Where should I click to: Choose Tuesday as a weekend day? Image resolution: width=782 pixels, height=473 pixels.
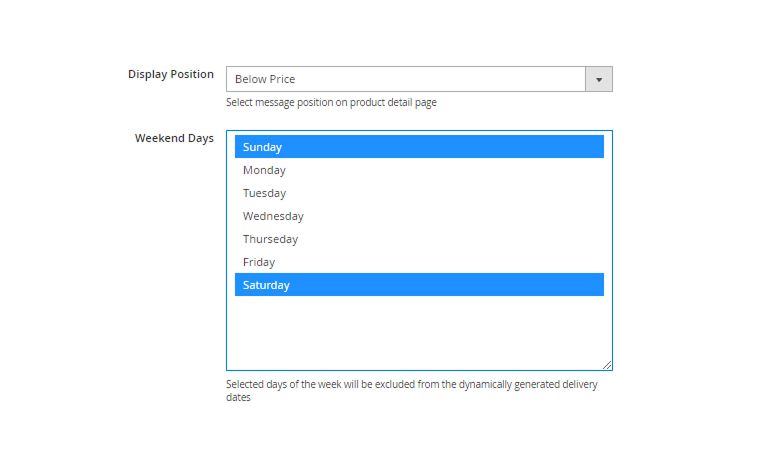(x=419, y=193)
